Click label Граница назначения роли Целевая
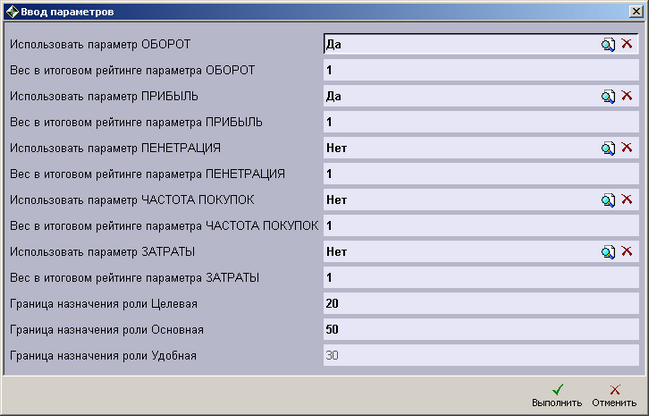Screen dimensions: 649x416 tap(103, 304)
